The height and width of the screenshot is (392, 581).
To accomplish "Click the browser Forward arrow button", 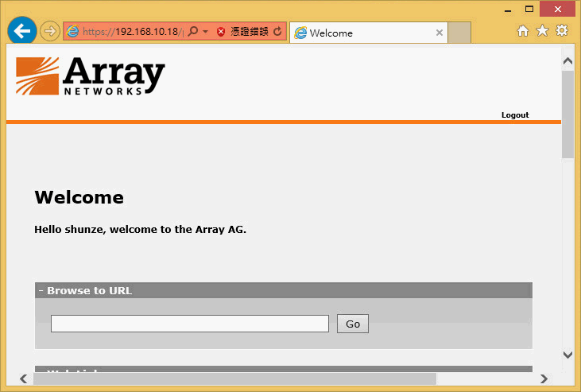I will coord(50,31).
